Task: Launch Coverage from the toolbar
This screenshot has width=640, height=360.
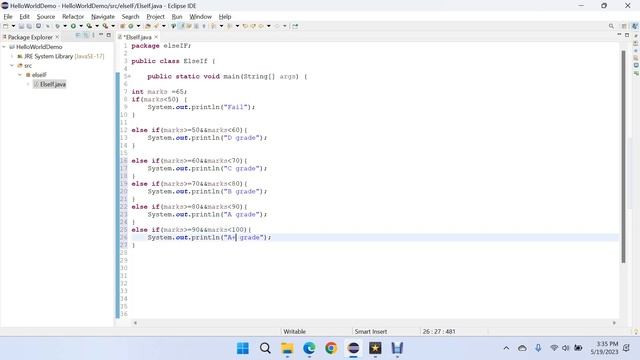Action: 89,26
